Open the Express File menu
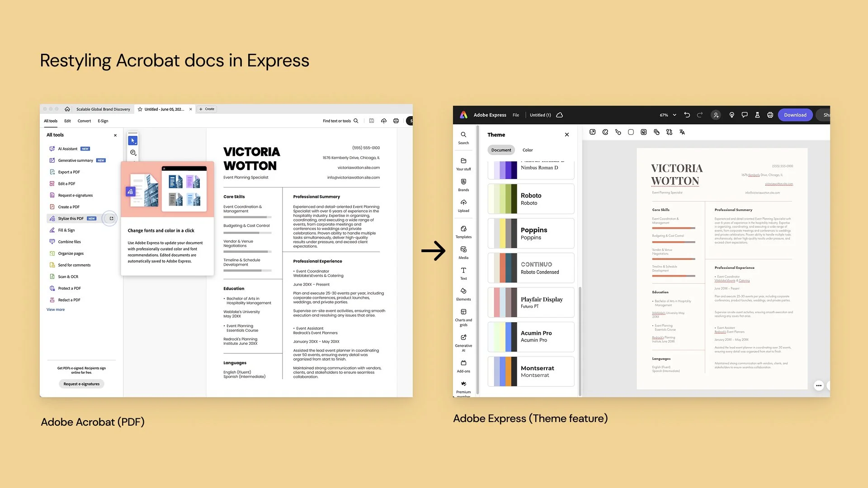The width and height of the screenshot is (868, 488). [x=516, y=115]
